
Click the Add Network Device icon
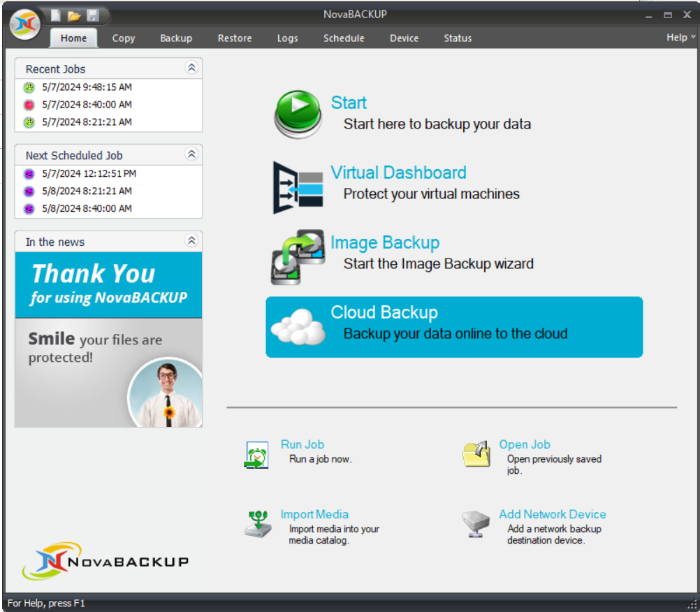click(476, 524)
